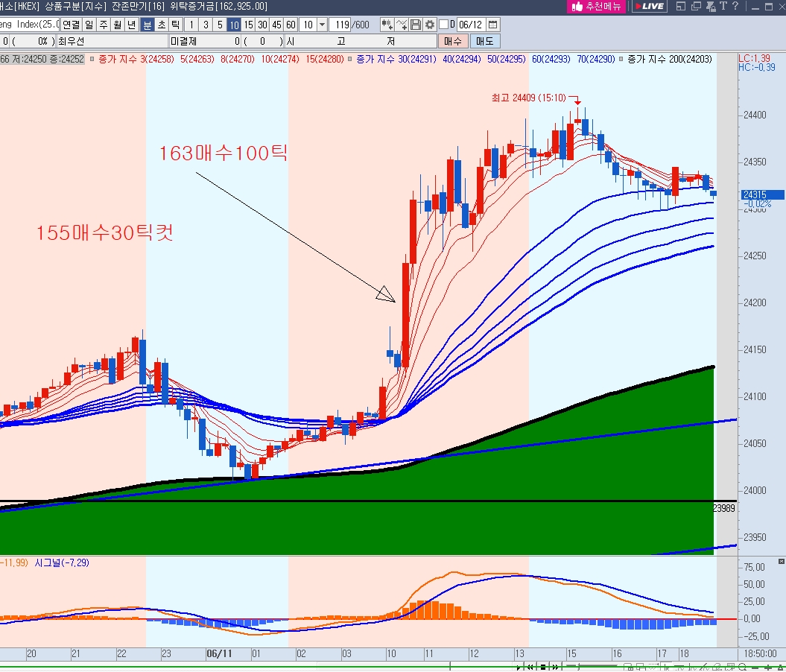Screen dimensions: 786x672
Task: Click the duplicate window icon in title bar
Action: click(696, 6)
